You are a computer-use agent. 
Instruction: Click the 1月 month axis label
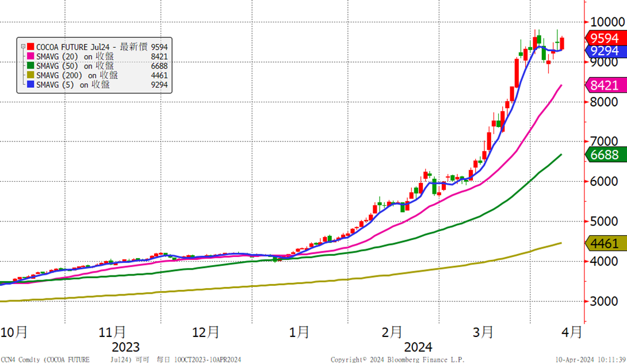[x=299, y=332]
